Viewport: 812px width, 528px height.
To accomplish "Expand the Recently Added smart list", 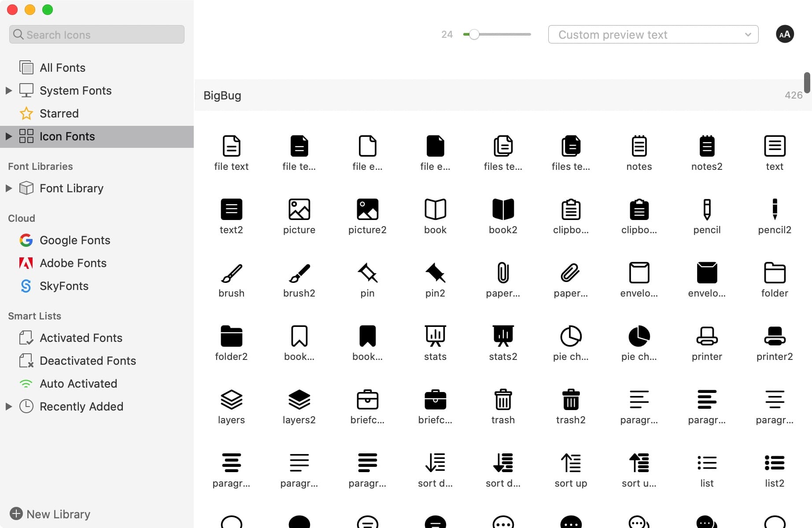I will 8,407.
